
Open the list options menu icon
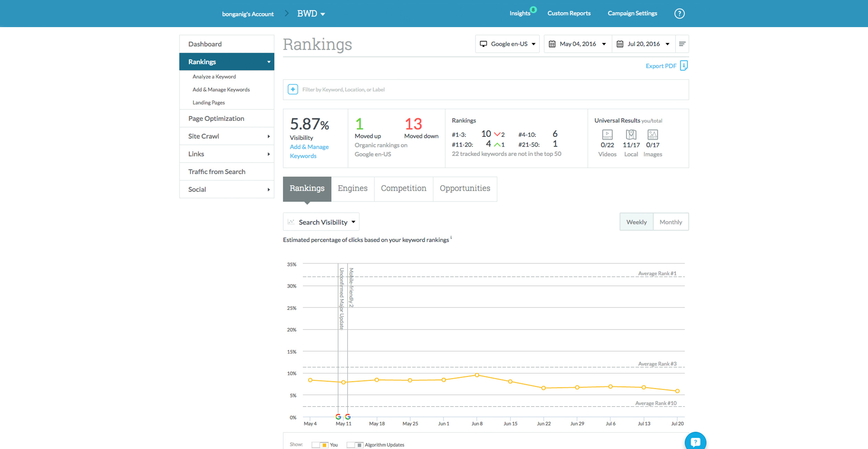coord(682,44)
